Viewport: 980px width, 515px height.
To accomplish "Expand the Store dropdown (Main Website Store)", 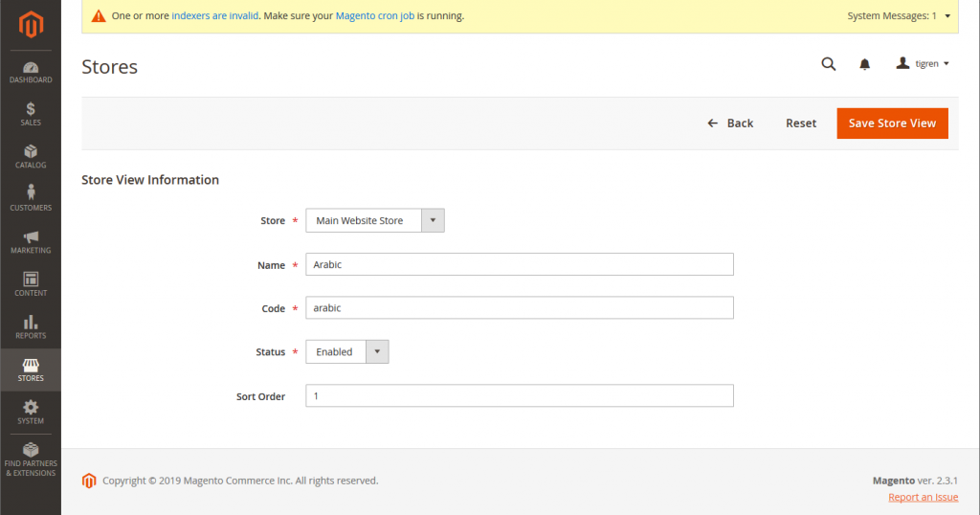I will (375, 220).
